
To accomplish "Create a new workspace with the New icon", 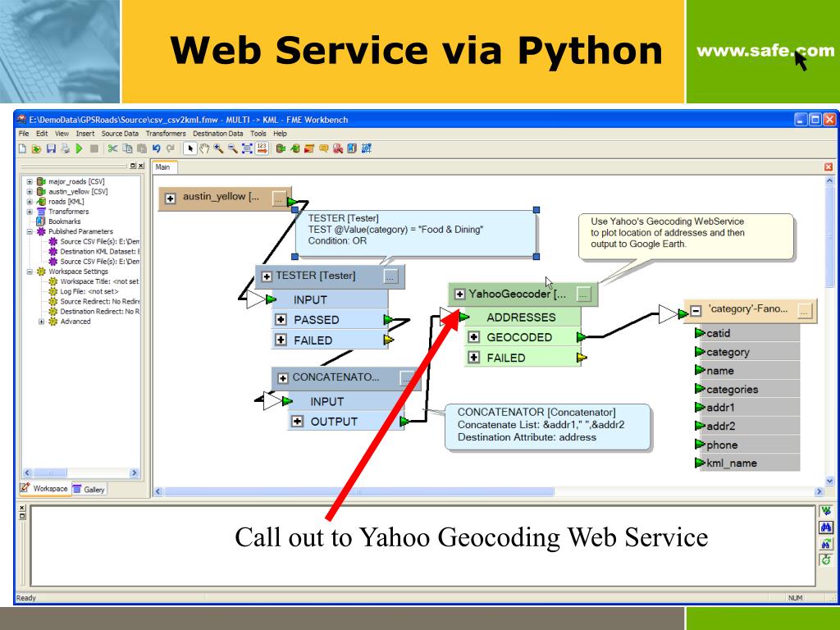I will [22, 148].
